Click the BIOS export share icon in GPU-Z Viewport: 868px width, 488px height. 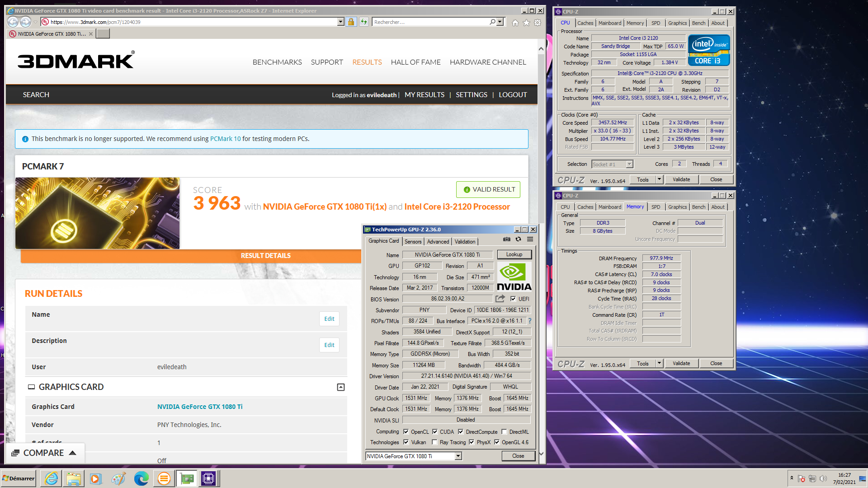click(x=500, y=299)
